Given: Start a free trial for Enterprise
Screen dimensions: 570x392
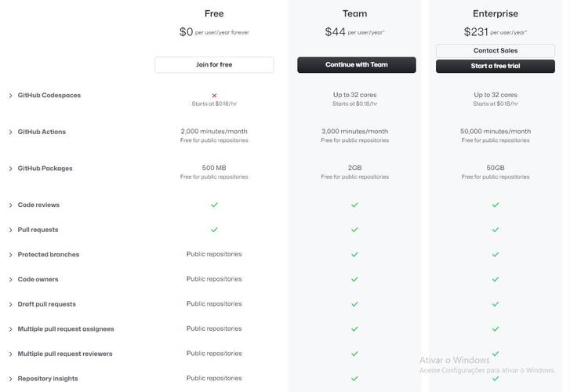Looking at the screenshot, I should click(x=496, y=66).
